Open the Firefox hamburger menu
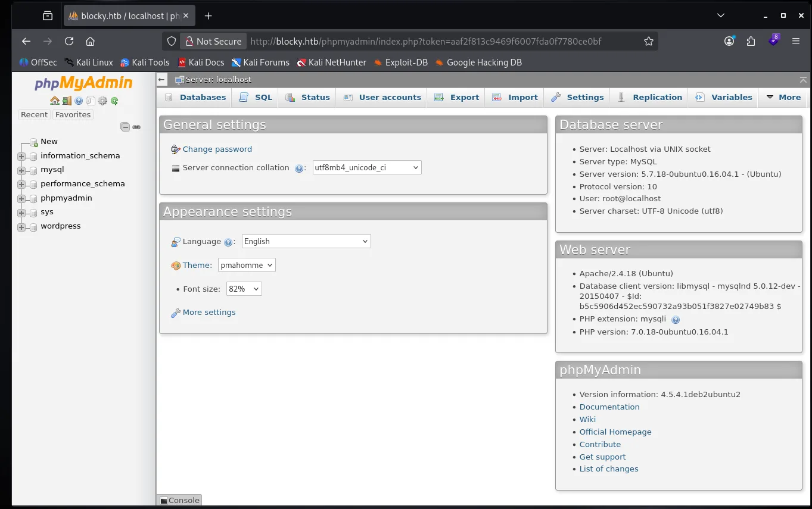Image resolution: width=812 pixels, height=509 pixels. [796, 41]
